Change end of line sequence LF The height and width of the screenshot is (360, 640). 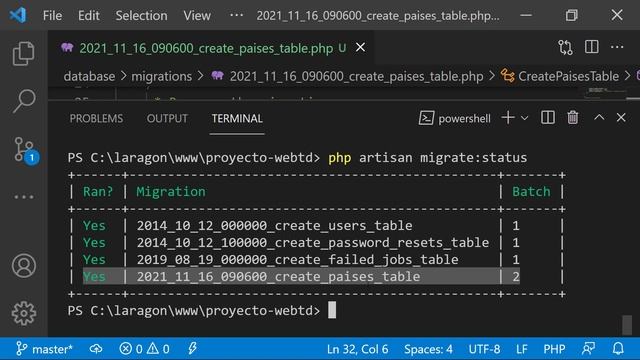tap(522, 349)
